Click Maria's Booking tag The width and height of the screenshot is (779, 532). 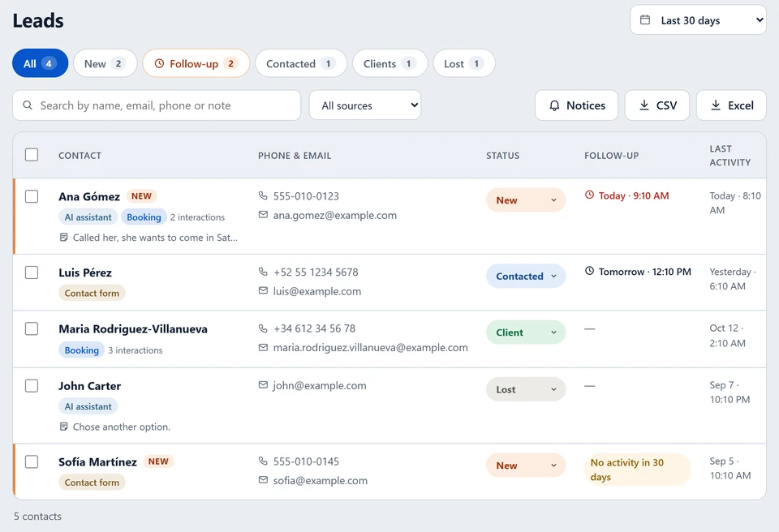pos(81,350)
